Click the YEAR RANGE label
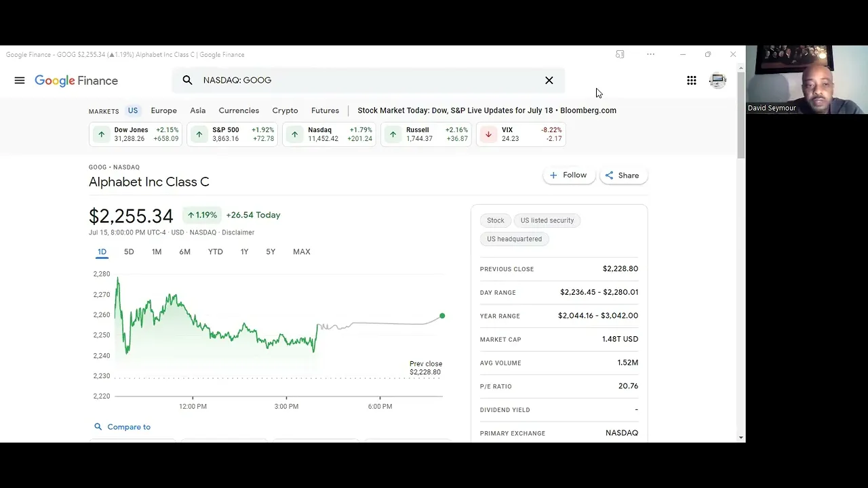Viewport: 868px width, 488px height. 500,316
